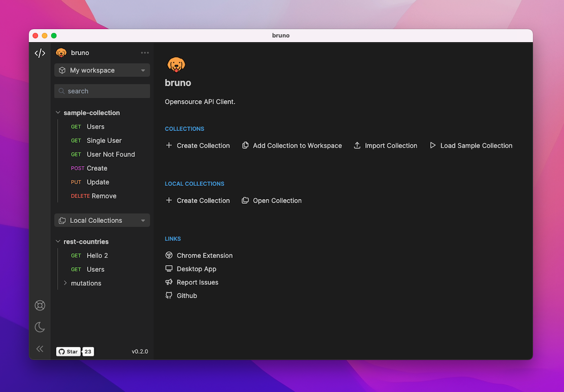Click the star count badge showing 23
The width and height of the screenshot is (564, 392).
click(88, 352)
